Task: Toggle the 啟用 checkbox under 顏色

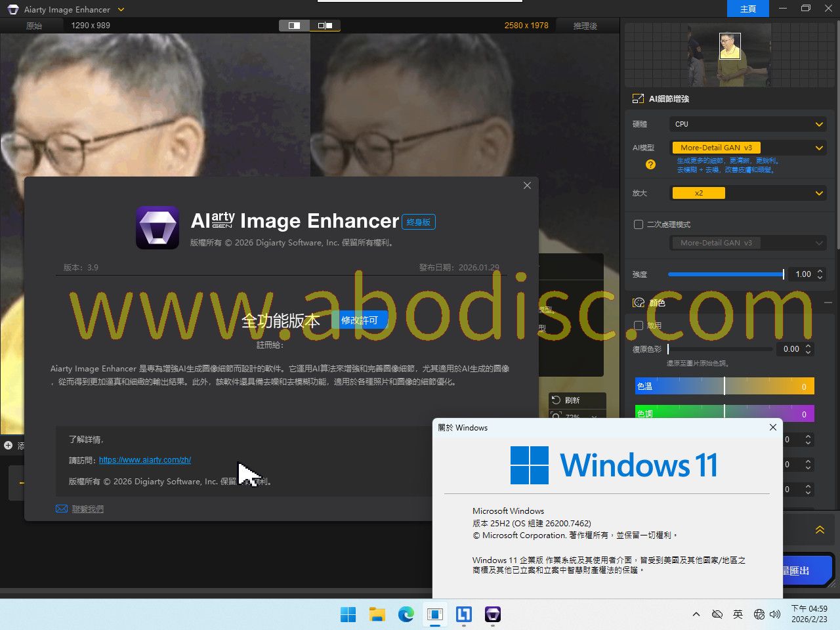Action: point(639,325)
